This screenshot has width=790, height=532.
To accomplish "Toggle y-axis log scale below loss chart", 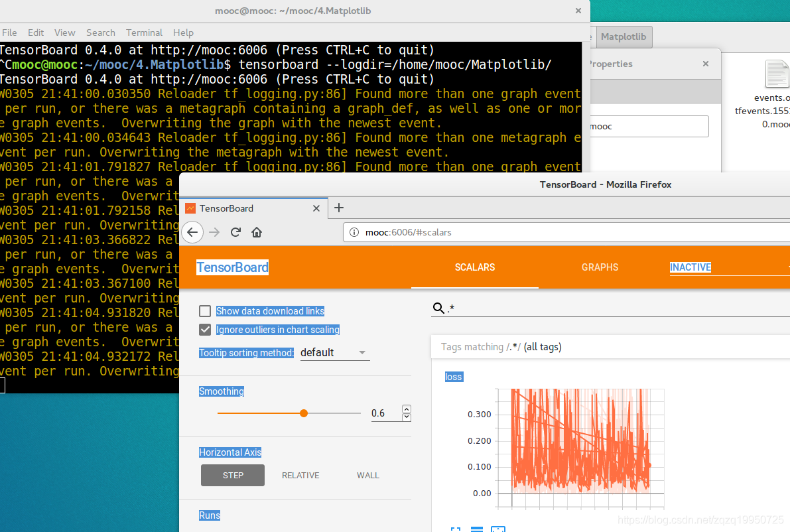I will point(477,529).
